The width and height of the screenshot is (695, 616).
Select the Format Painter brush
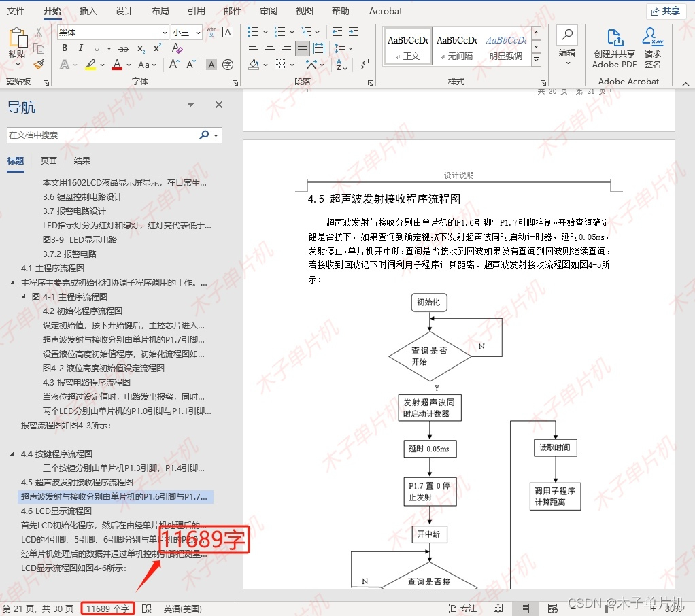click(39, 65)
